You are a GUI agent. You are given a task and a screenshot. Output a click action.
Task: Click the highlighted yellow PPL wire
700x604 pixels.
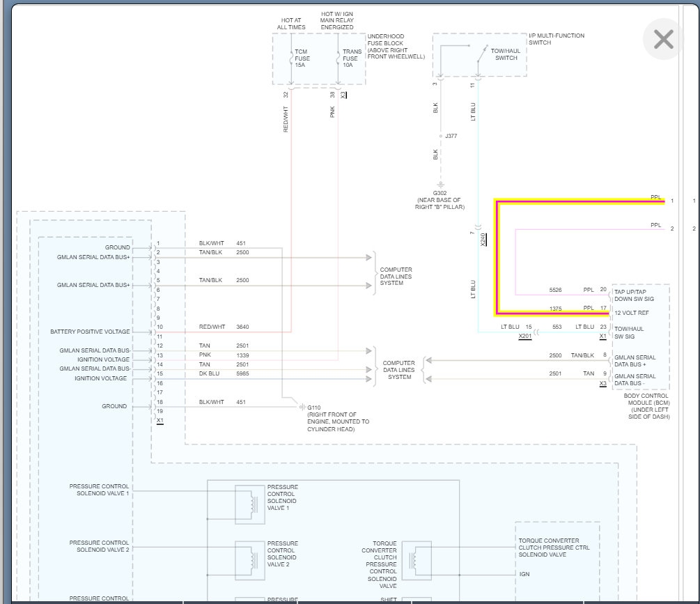pyautogui.click(x=497, y=256)
